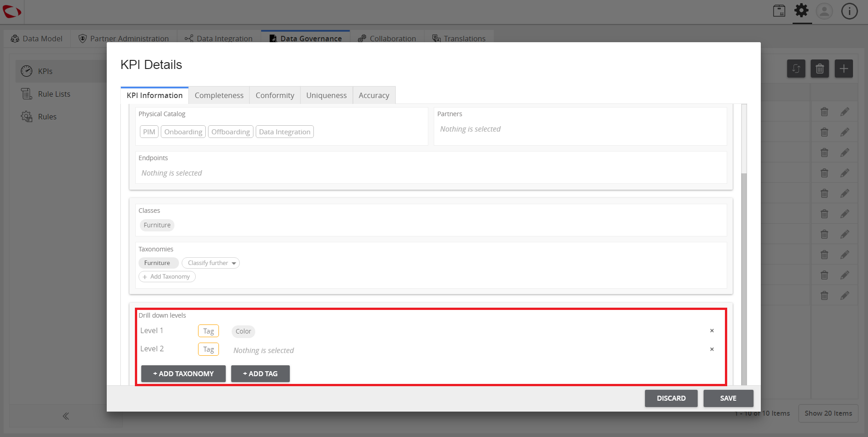Click the trash icon button above list
This screenshot has height=437, width=868.
coord(820,69)
